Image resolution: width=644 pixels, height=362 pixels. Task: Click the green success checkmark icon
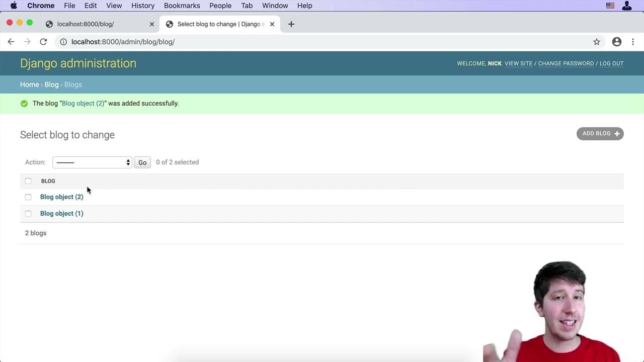(x=24, y=104)
